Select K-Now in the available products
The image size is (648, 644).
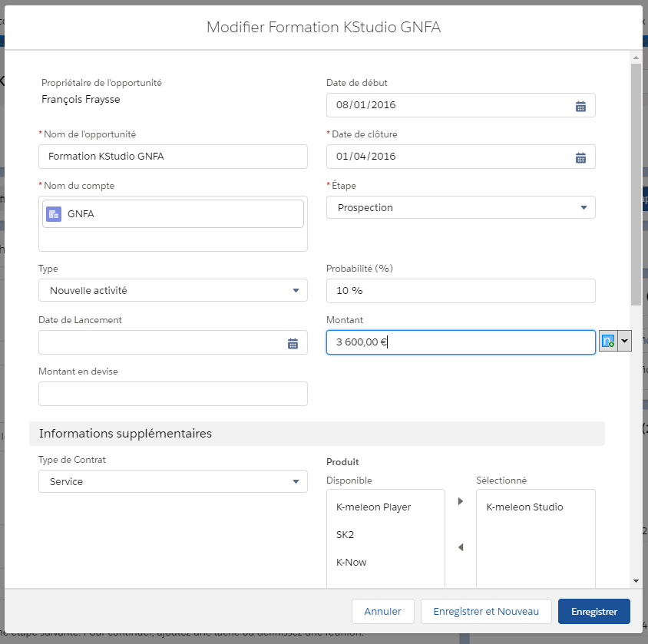(352, 563)
